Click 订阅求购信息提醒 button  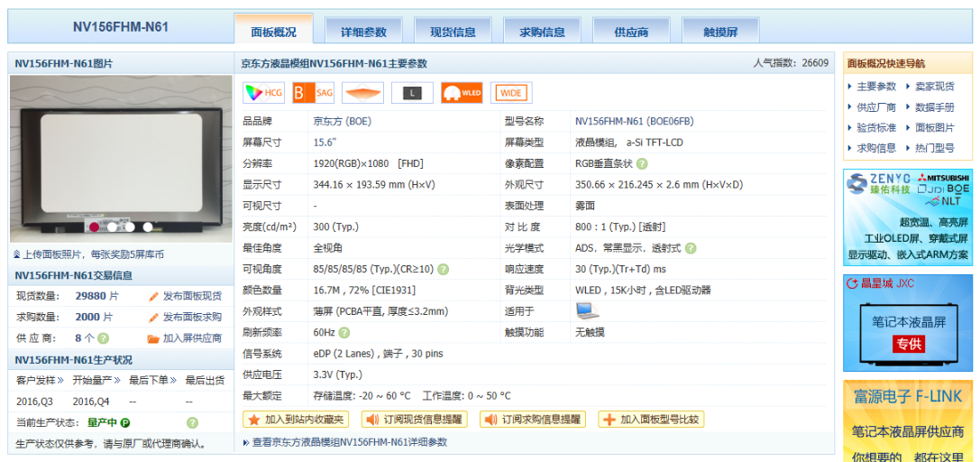pos(533,420)
